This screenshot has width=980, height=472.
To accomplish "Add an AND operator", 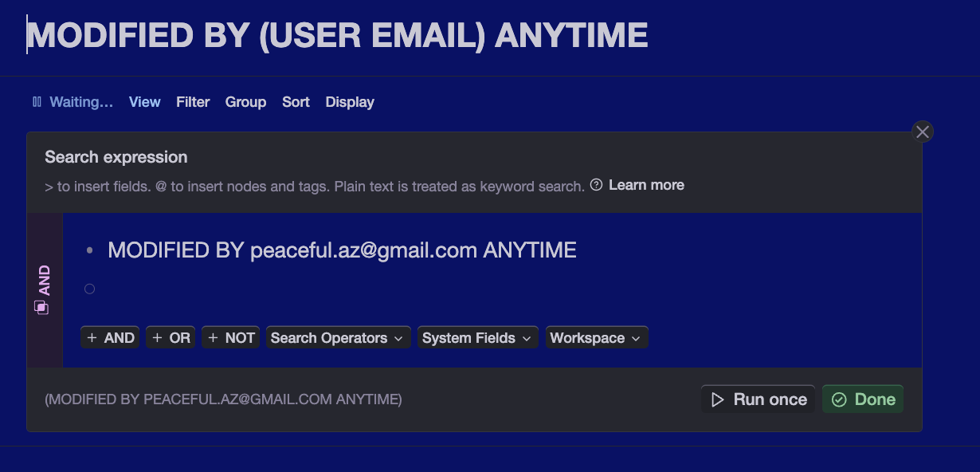I will [x=110, y=337].
